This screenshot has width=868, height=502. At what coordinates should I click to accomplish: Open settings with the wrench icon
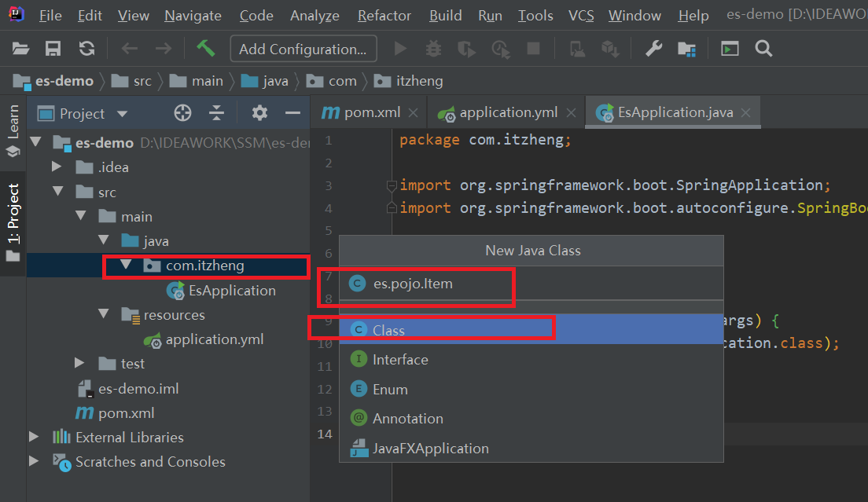point(654,49)
